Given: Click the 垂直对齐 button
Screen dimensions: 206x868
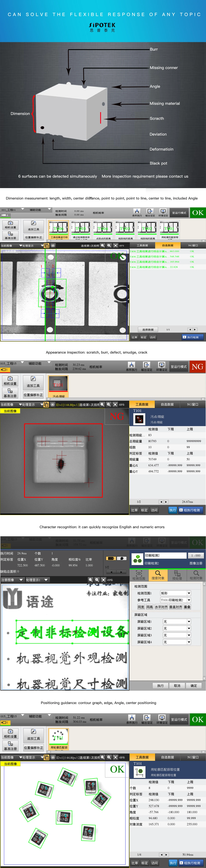Looking at the screenshot, I should pos(175,607).
